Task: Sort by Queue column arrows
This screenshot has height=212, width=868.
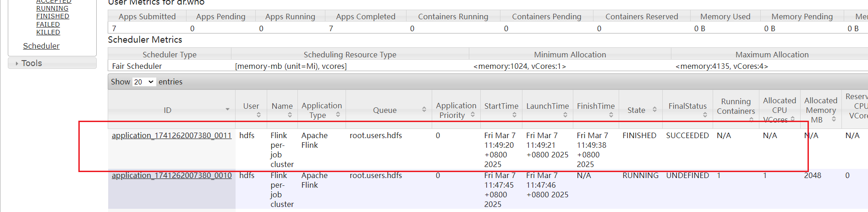Action: pyautogui.click(x=424, y=110)
